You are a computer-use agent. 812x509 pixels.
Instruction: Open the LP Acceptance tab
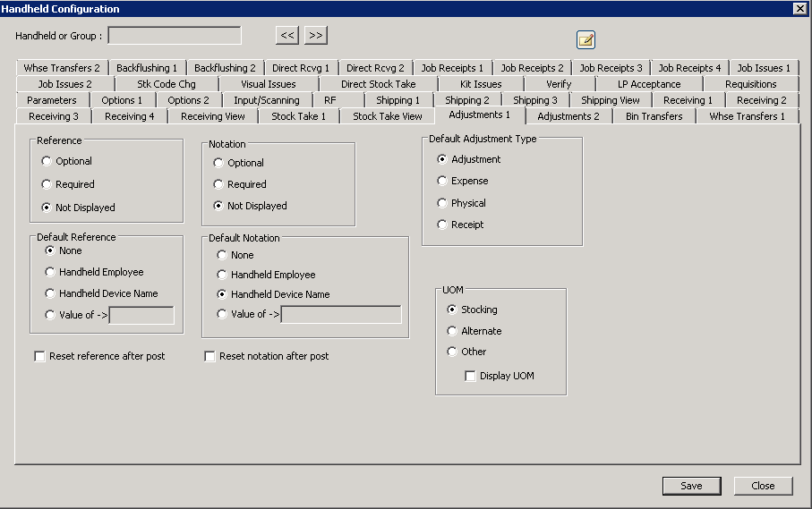pyautogui.click(x=649, y=84)
